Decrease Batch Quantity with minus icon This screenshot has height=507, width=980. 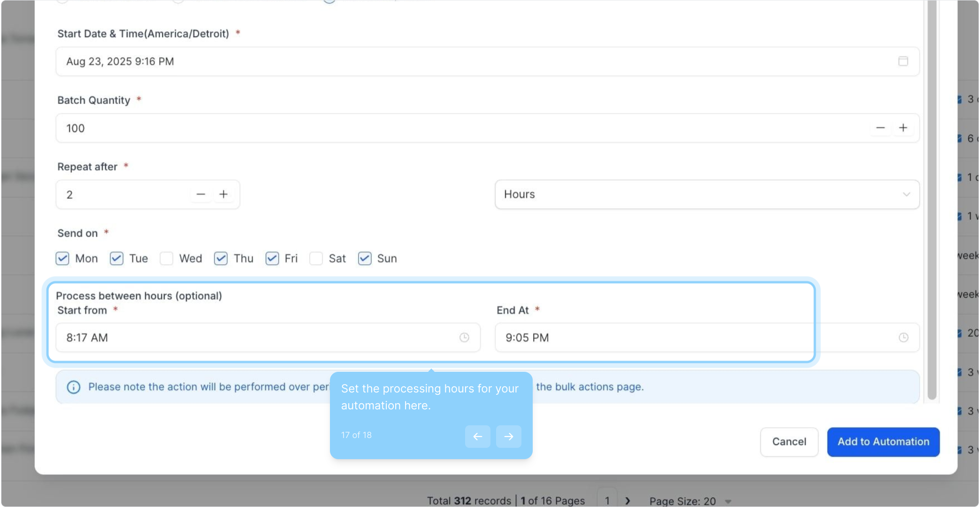click(880, 128)
